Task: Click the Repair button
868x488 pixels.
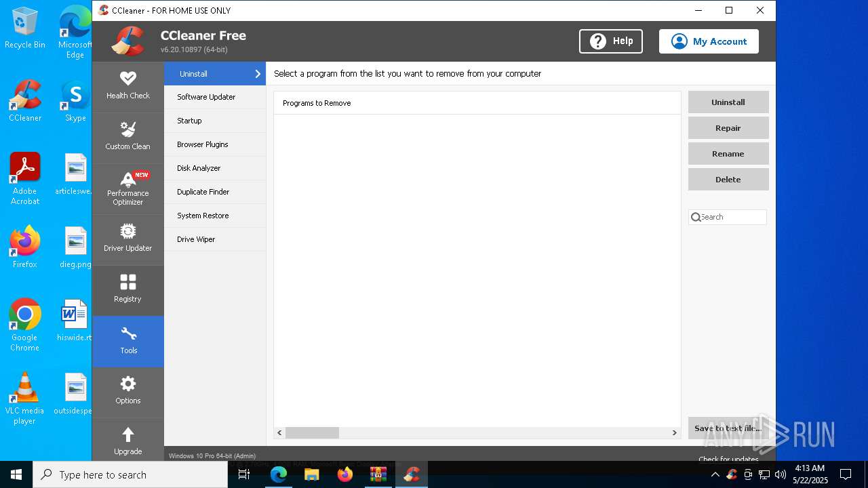Action: [728, 128]
